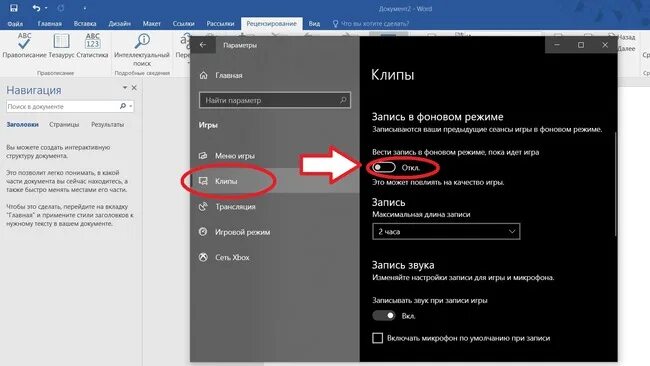
Task: Run the Правописание spelling check
Action: [24, 45]
